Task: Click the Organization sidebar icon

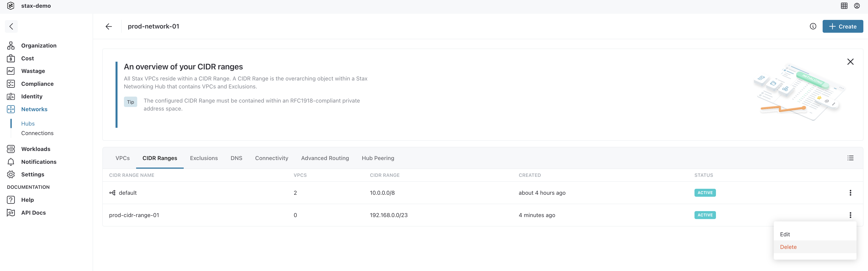Action: pos(11,45)
